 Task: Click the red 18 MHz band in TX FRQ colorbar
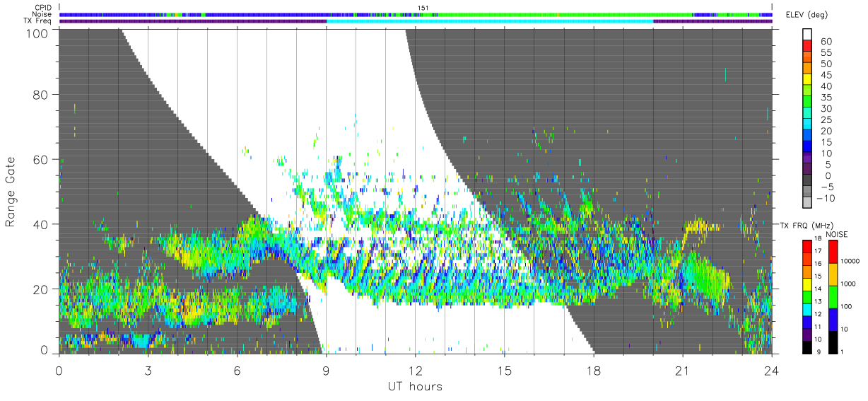(807, 245)
